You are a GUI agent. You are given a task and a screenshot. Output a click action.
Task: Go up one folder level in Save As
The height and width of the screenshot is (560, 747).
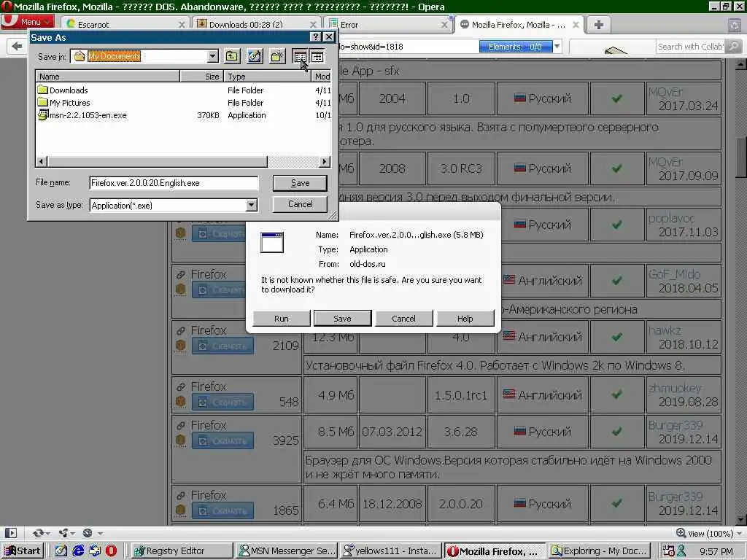click(x=232, y=57)
